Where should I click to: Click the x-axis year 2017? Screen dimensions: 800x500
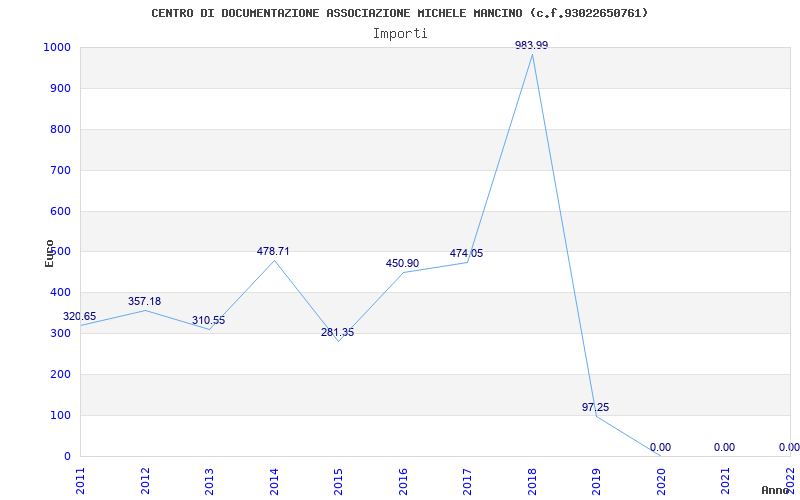467,481
